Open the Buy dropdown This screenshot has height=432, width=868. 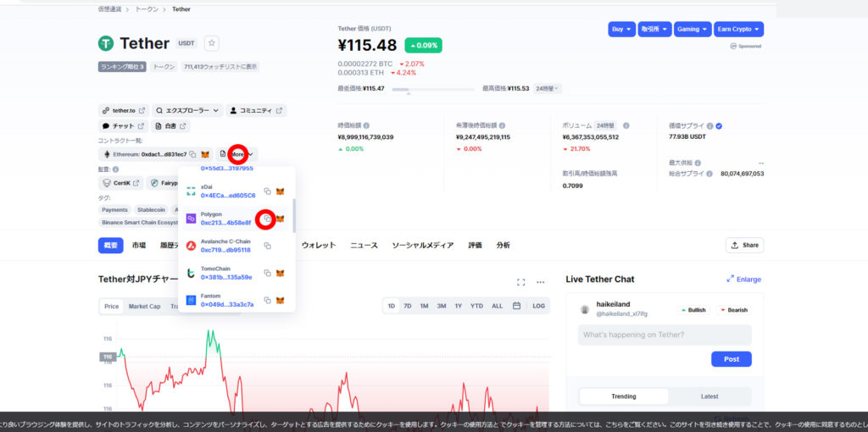(621, 30)
